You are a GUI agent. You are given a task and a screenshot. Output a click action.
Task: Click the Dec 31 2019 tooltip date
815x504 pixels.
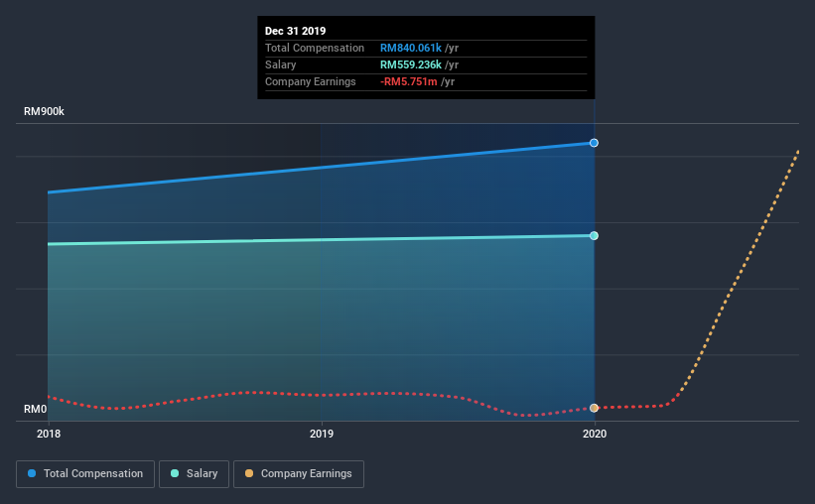tap(295, 31)
